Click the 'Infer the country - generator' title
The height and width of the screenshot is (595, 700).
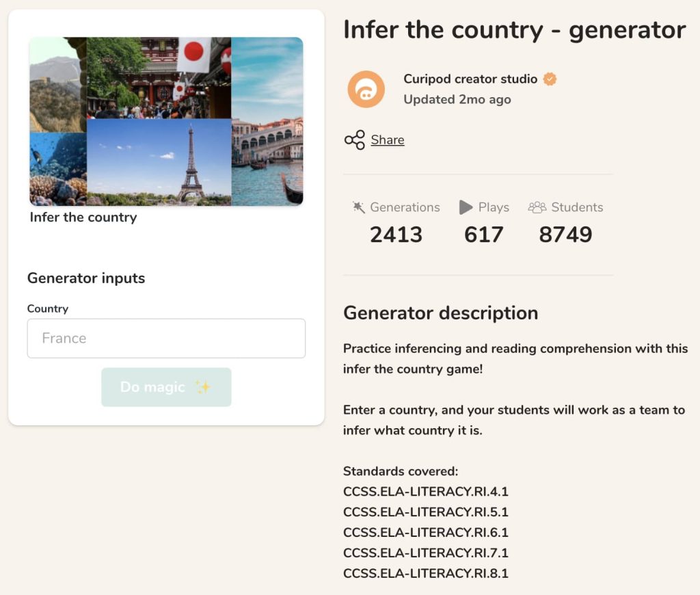[514, 30]
